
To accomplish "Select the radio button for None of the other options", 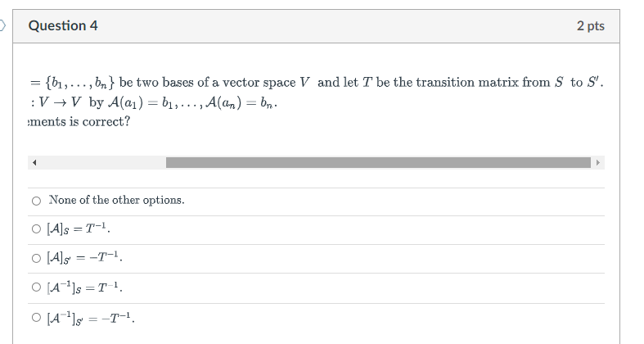I will tap(36, 201).
